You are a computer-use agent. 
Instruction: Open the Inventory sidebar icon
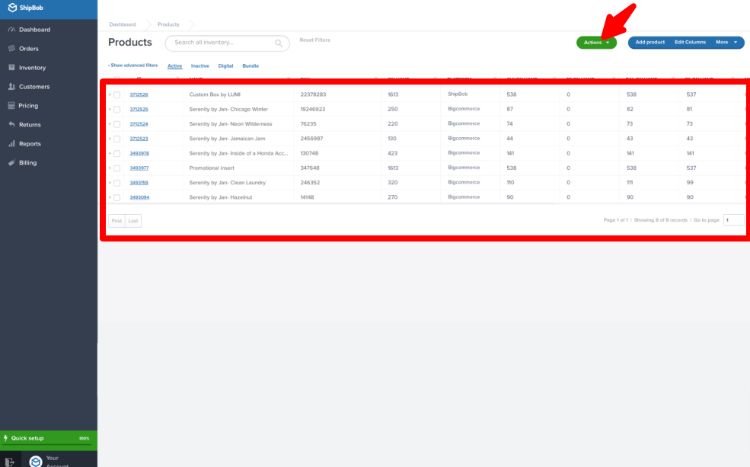coord(11,67)
